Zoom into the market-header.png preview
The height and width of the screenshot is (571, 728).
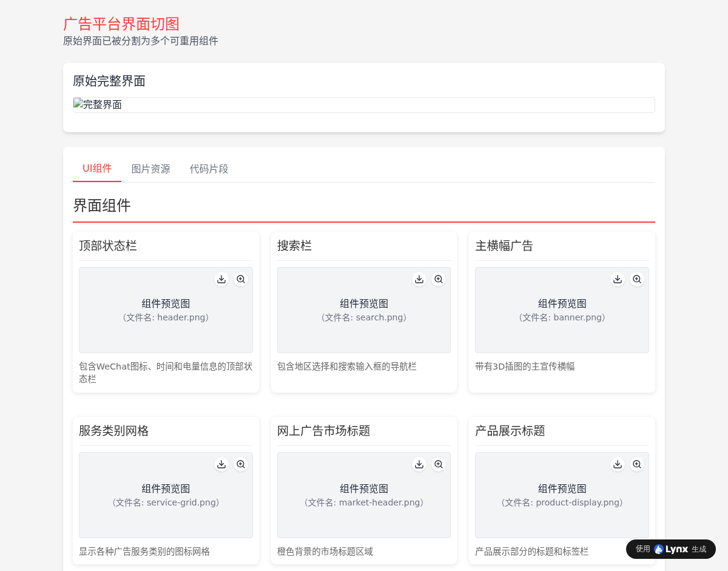tap(439, 464)
